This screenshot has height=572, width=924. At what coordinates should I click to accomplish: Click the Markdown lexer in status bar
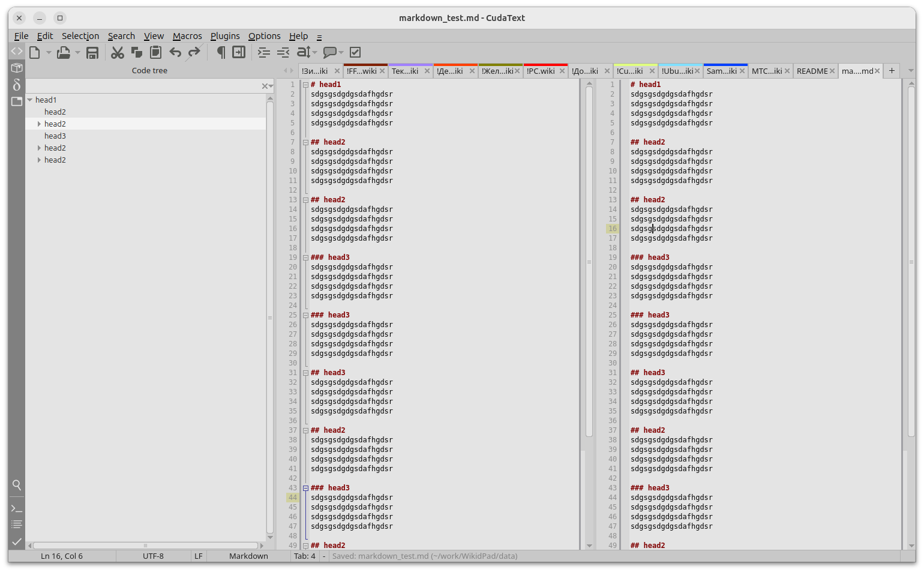pos(248,556)
